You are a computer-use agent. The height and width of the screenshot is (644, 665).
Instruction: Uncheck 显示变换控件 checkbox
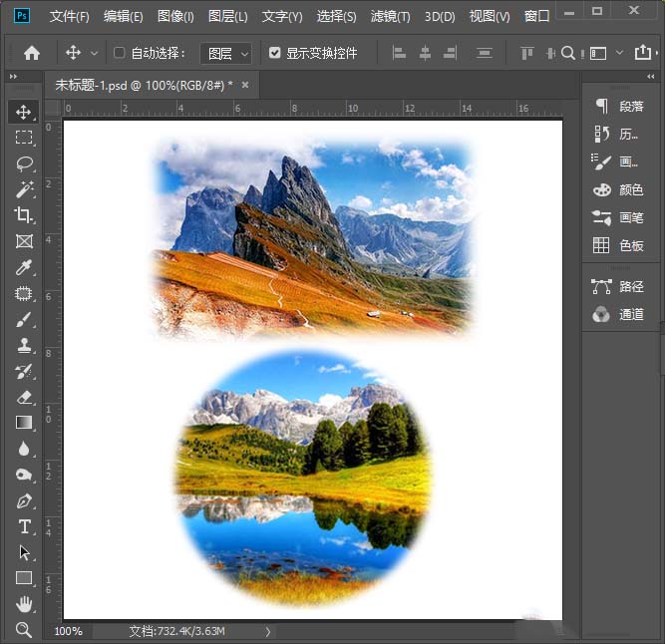click(275, 53)
